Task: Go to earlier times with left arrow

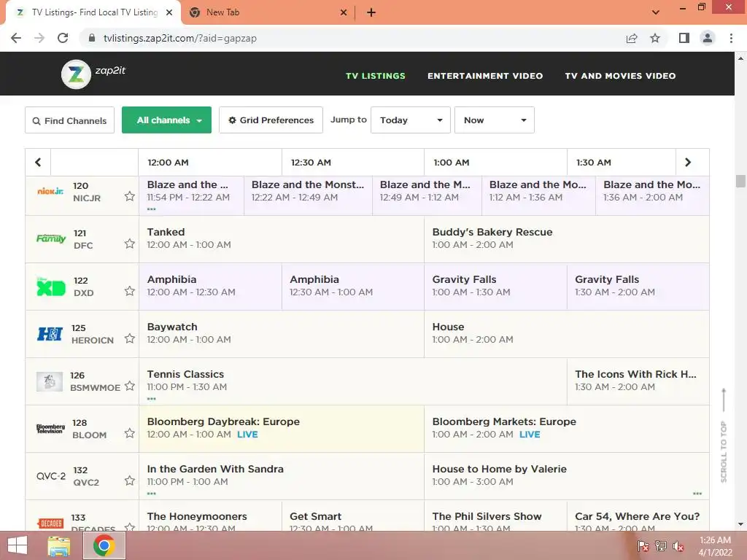Action: click(38, 163)
